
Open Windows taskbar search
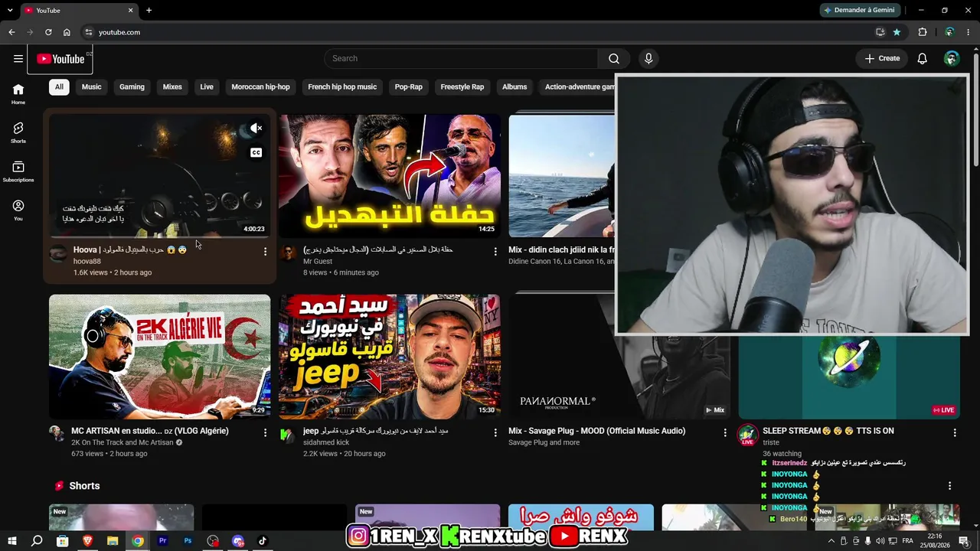click(37, 541)
